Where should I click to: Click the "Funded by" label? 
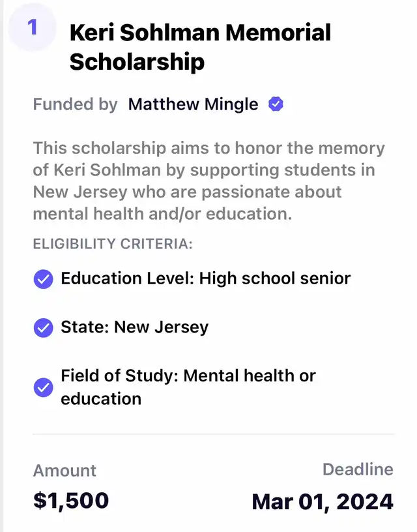click(x=75, y=104)
